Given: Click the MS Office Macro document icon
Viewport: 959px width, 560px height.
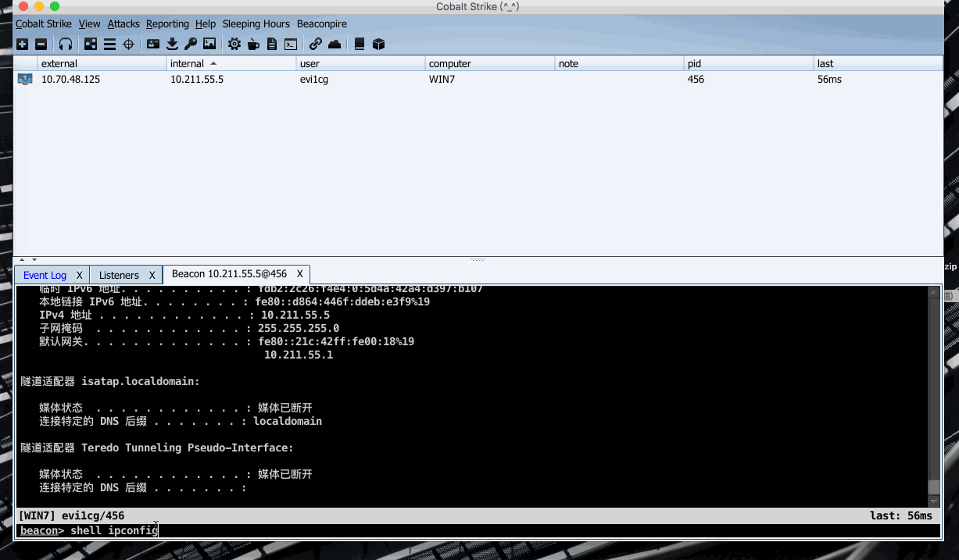Looking at the screenshot, I should [x=272, y=45].
